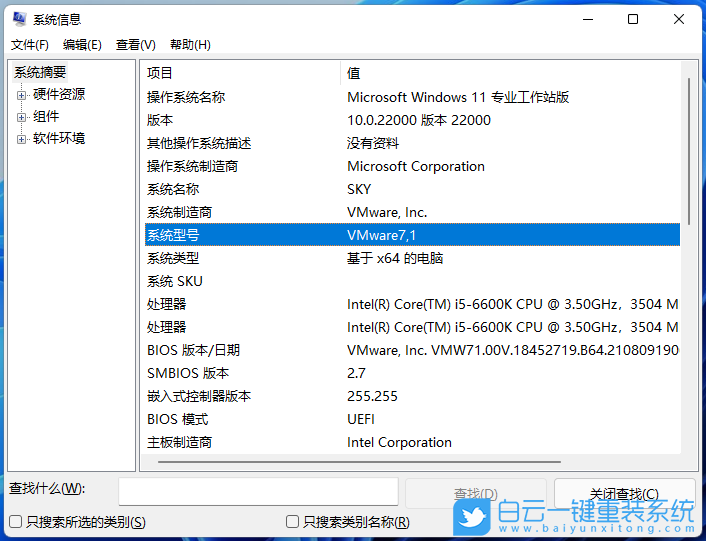The height and width of the screenshot is (541, 706).
Task: Select the 嵌入式控制器版本 row
Action: 412,396
